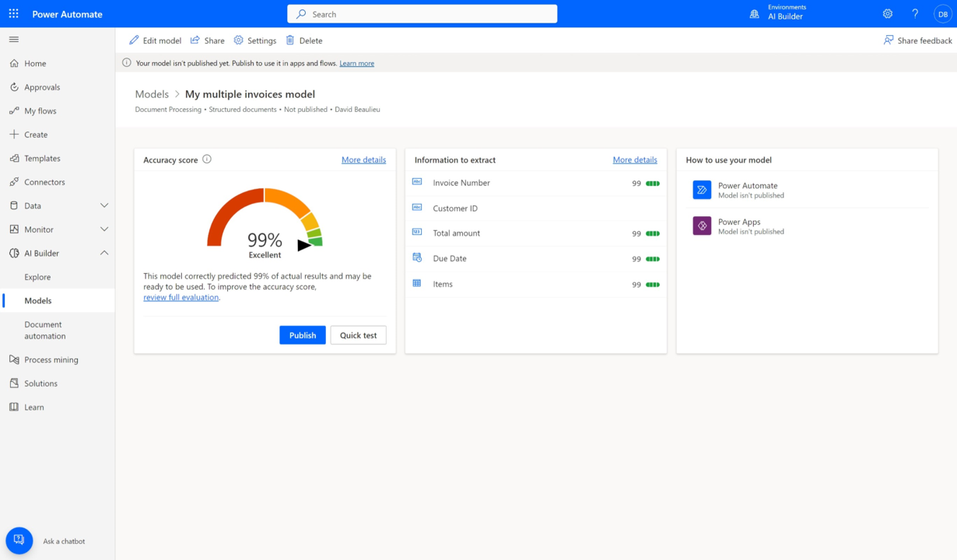
Task: Click the Due Date calendar icon
Action: pyautogui.click(x=418, y=258)
